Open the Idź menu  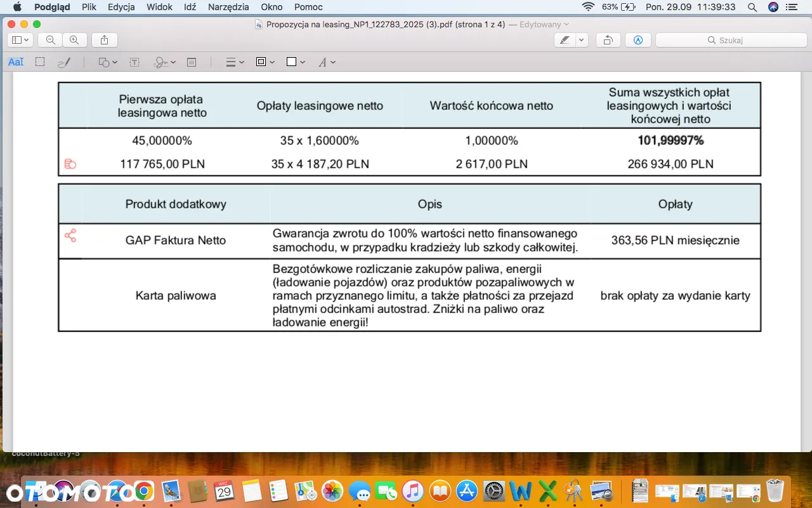pos(190,7)
